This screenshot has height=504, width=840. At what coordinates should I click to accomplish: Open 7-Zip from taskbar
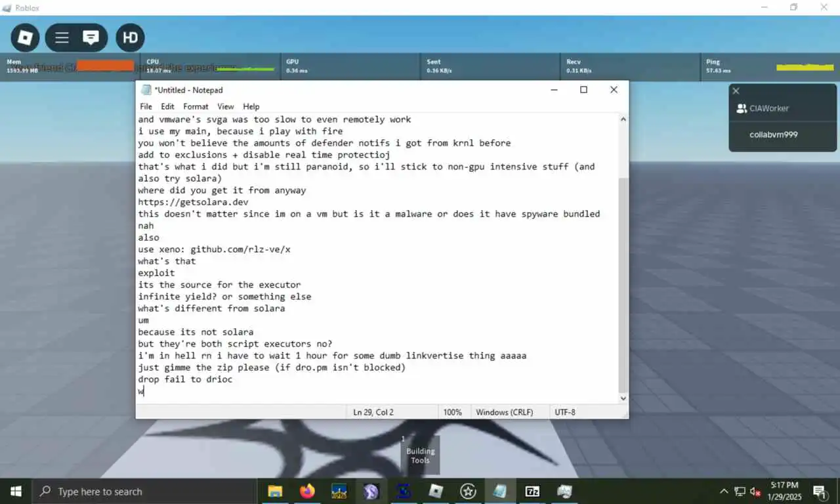532,491
